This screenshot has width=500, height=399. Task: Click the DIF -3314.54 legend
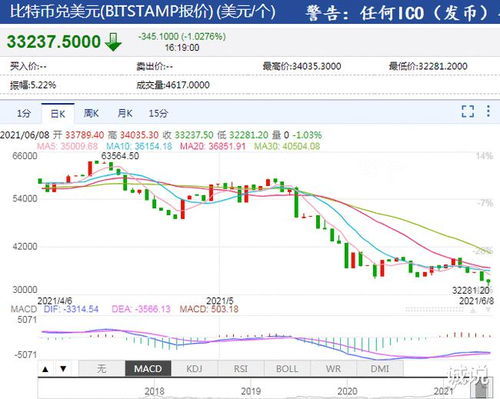click(x=71, y=309)
